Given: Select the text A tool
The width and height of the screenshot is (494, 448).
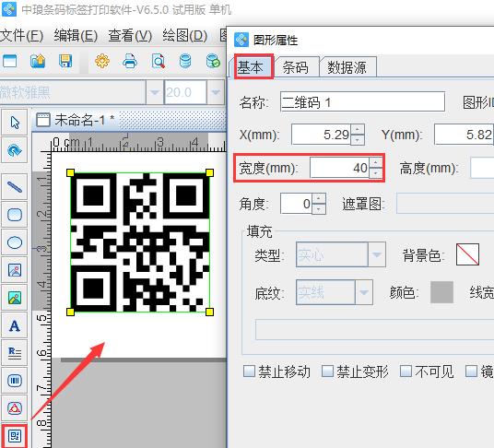Looking at the screenshot, I should [15, 325].
